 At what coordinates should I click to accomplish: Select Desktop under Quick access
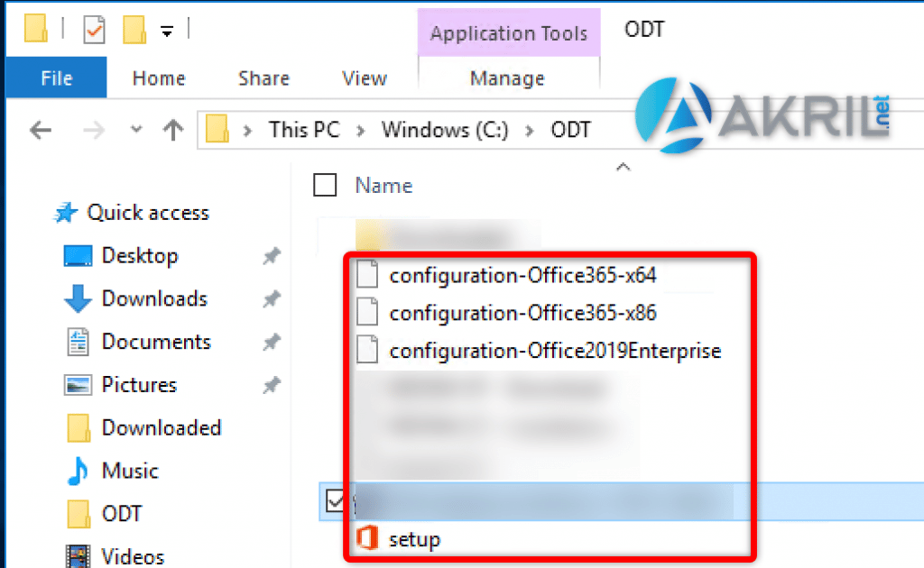139,256
